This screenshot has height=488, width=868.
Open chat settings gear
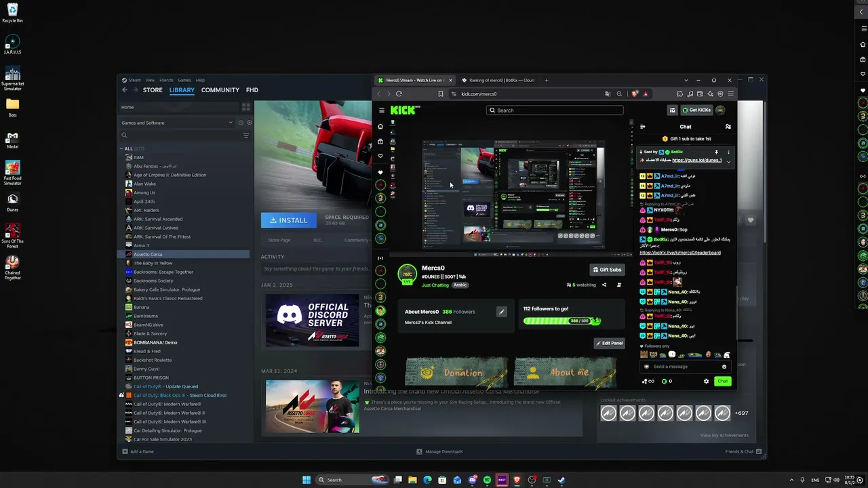tap(706, 382)
